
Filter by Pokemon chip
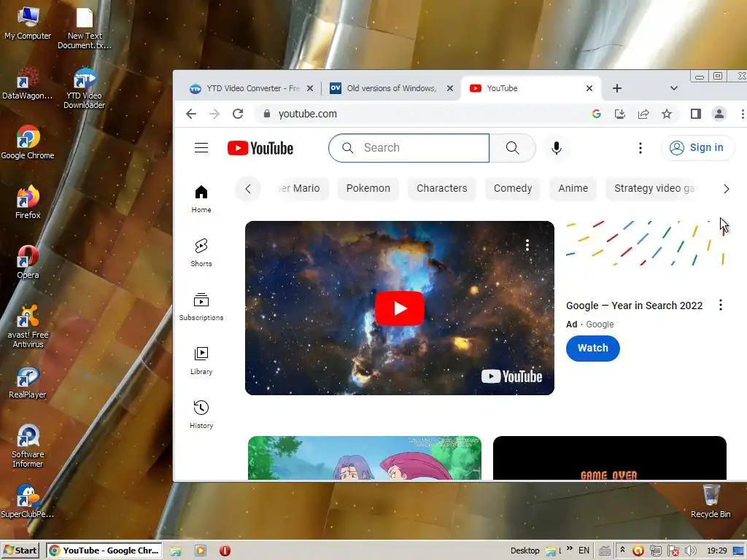click(368, 189)
